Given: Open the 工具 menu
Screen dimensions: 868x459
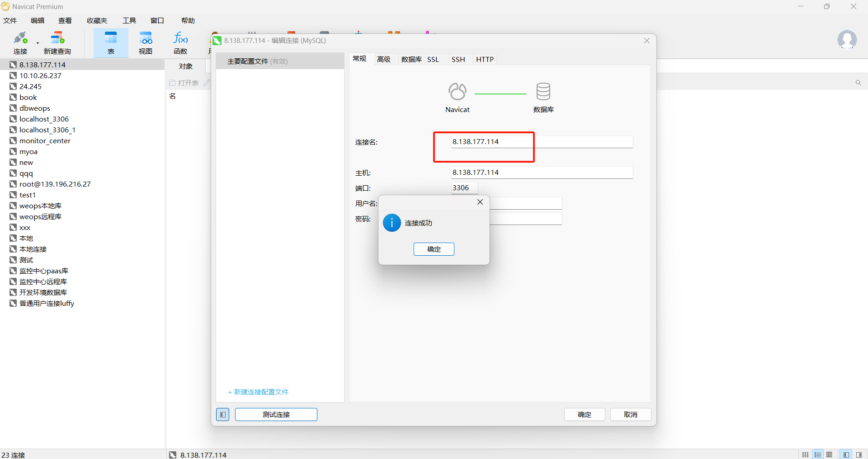Looking at the screenshot, I should [x=129, y=20].
